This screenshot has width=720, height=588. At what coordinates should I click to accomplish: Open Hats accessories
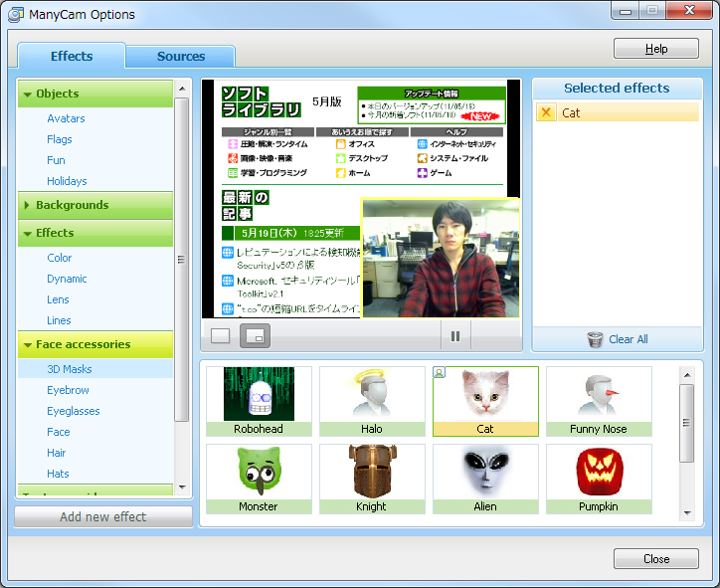pyautogui.click(x=58, y=474)
